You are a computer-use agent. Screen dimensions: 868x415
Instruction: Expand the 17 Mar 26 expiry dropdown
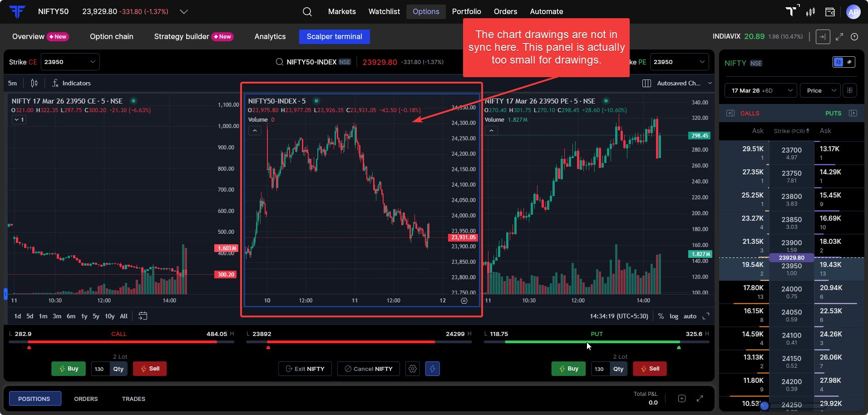(761, 90)
